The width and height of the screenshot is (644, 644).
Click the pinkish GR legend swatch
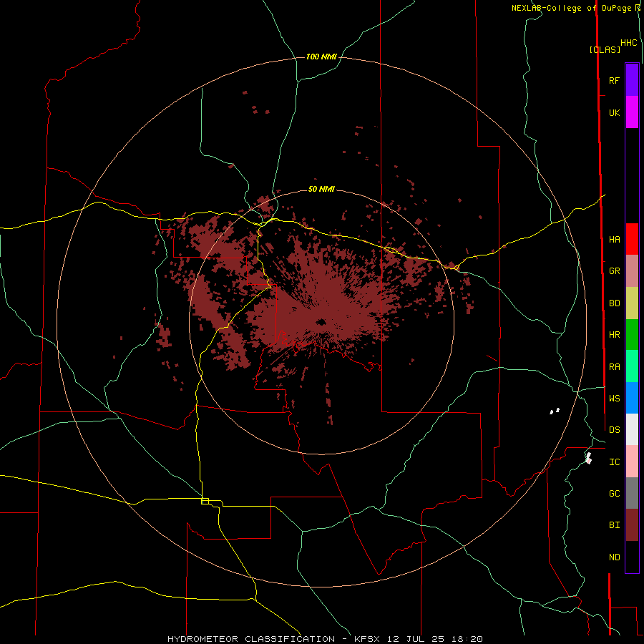coord(632,271)
